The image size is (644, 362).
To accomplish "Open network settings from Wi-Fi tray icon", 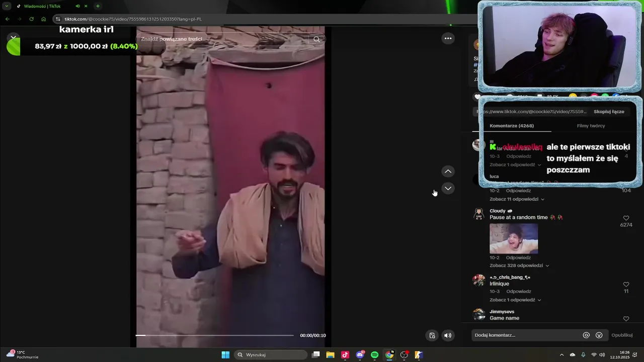I will click(594, 355).
